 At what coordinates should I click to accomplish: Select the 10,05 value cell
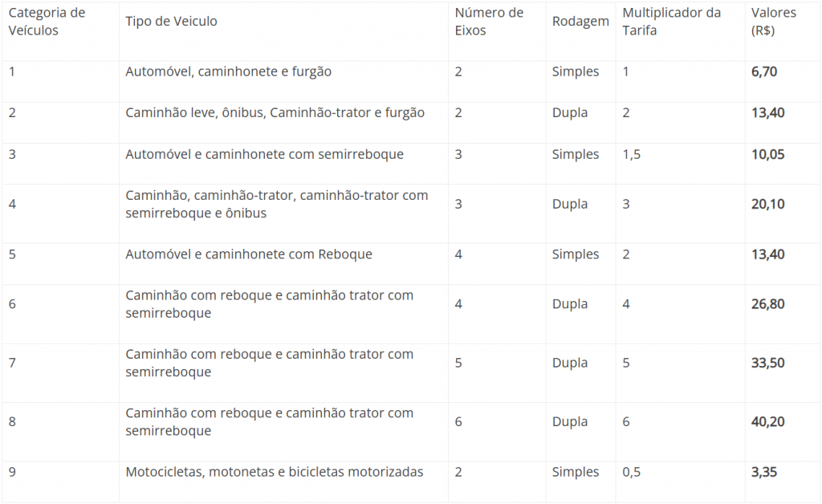768,154
